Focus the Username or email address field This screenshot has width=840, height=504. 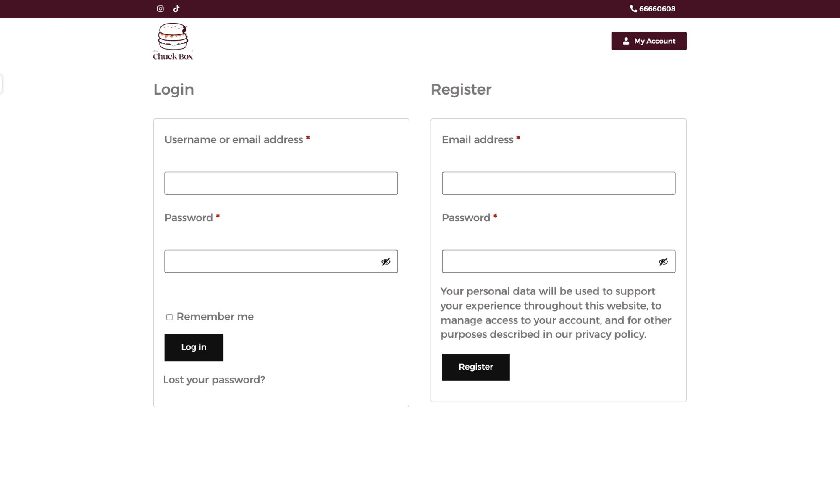click(281, 183)
